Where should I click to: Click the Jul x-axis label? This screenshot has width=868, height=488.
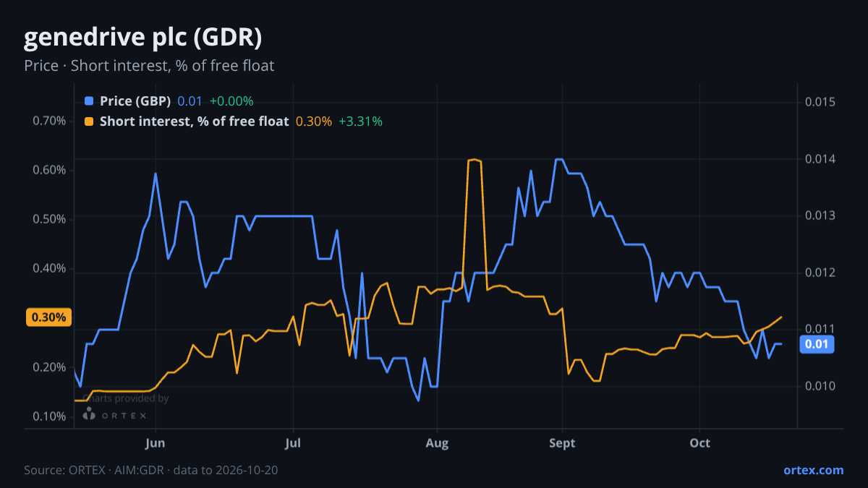[x=293, y=442]
